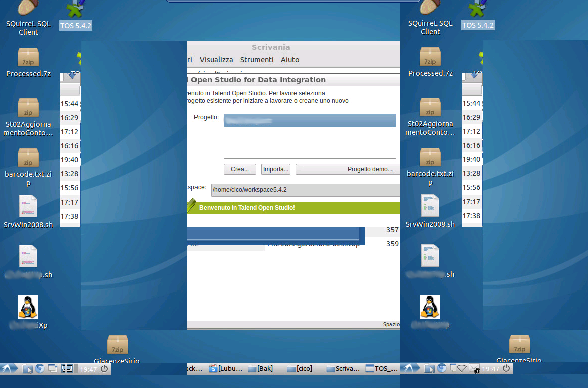Select row value 357 in file manager

(392, 230)
